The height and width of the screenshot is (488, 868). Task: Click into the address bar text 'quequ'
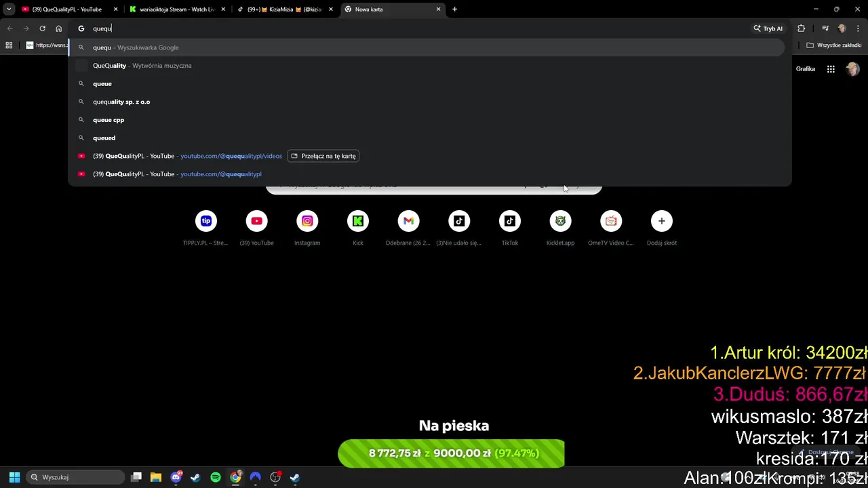point(102,28)
